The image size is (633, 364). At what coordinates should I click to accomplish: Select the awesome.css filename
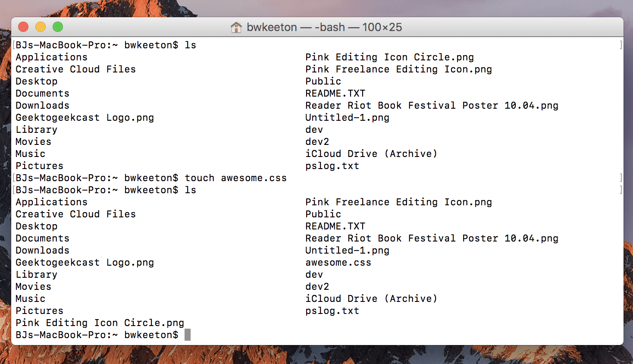tap(338, 262)
